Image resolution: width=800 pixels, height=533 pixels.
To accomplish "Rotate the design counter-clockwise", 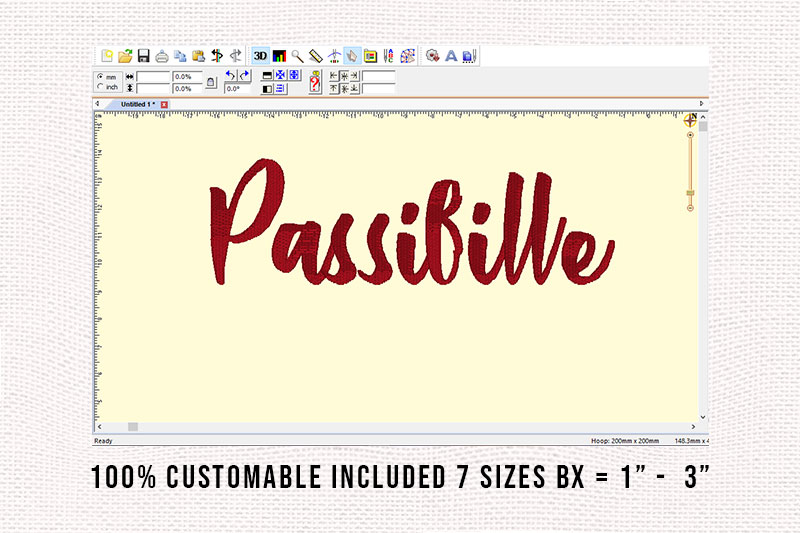I will (x=231, y=75).
